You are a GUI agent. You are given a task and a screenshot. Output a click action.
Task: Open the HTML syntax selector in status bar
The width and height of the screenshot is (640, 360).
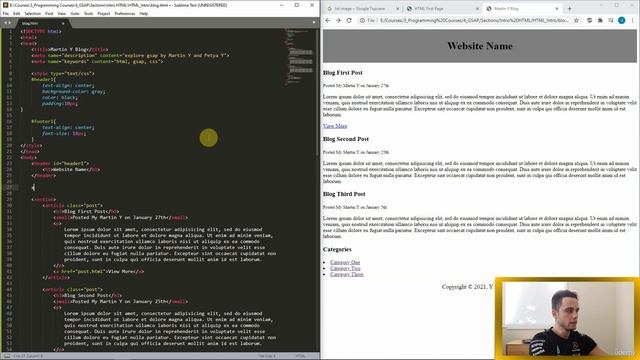click(300, 356)
